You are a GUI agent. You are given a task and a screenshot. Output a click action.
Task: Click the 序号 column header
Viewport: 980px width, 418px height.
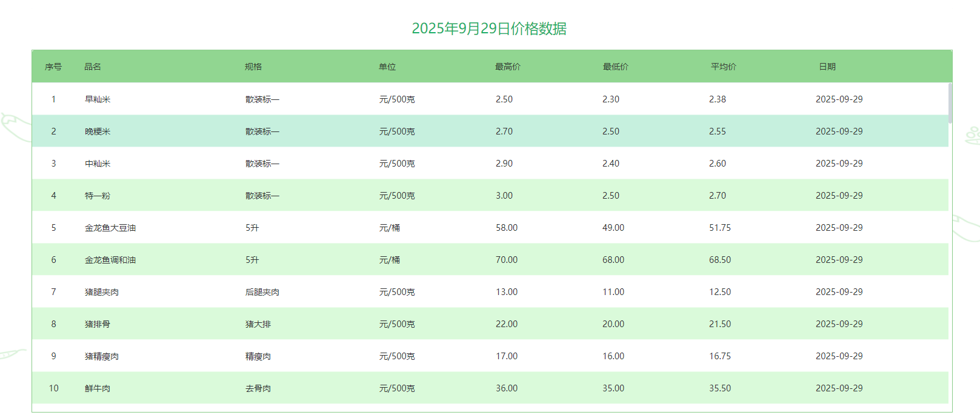[x=53, y=67]
